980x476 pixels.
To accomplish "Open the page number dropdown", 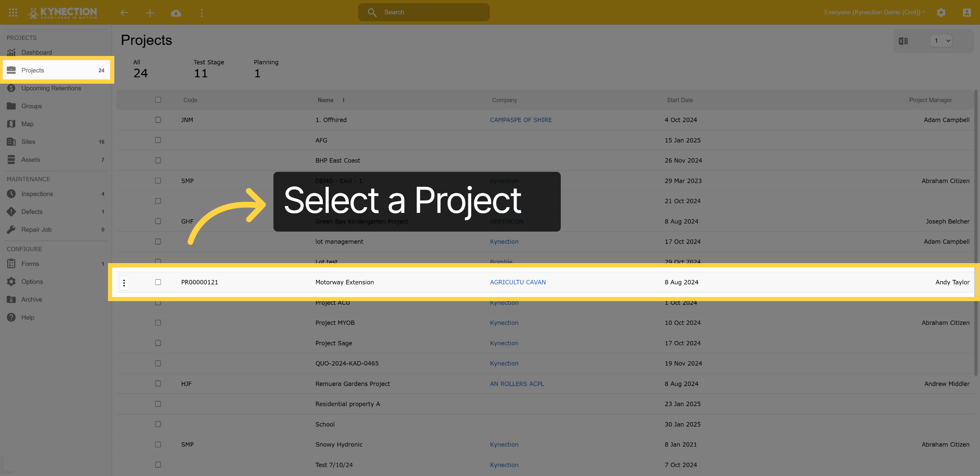I will click(941, 41).
